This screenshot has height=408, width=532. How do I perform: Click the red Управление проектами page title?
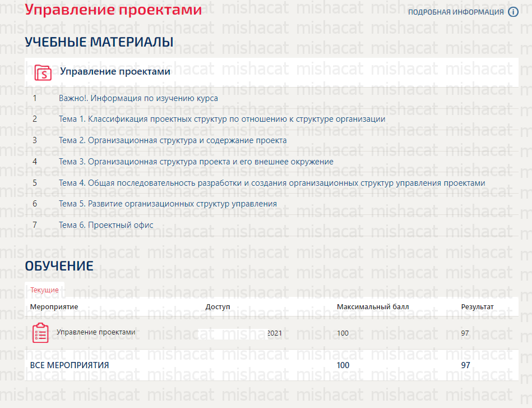113,10
